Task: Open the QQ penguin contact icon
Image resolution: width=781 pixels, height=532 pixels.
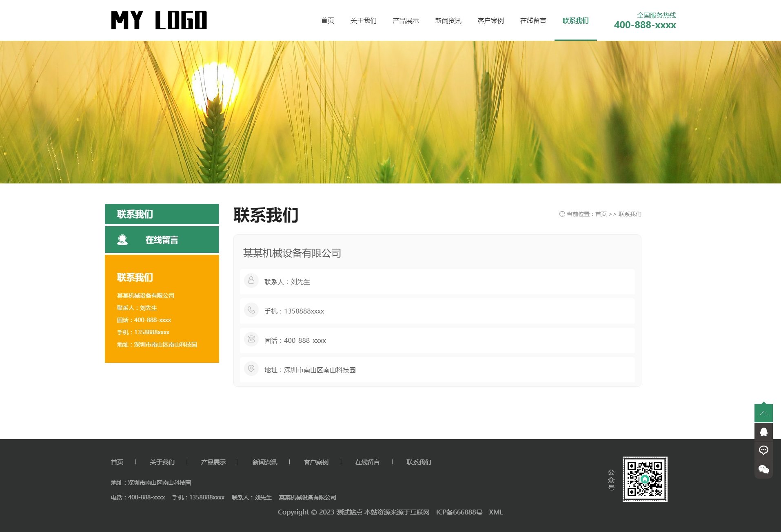Action: click(763, 431)
